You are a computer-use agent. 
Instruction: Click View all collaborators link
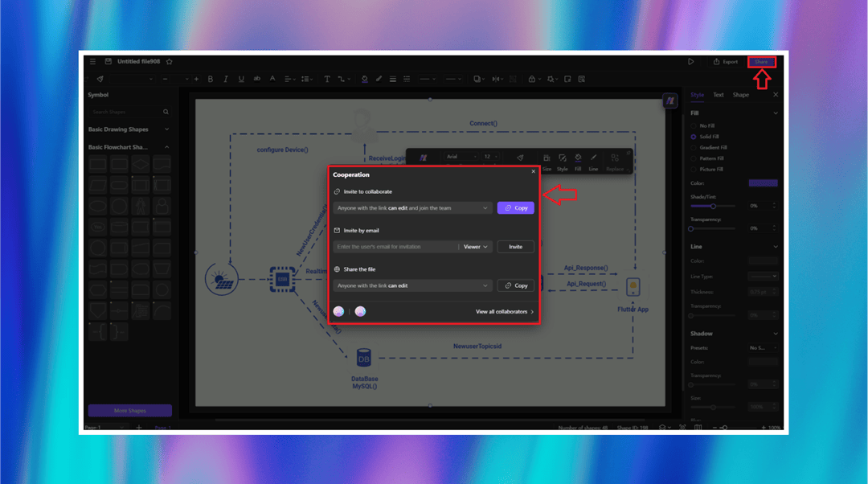504,312
